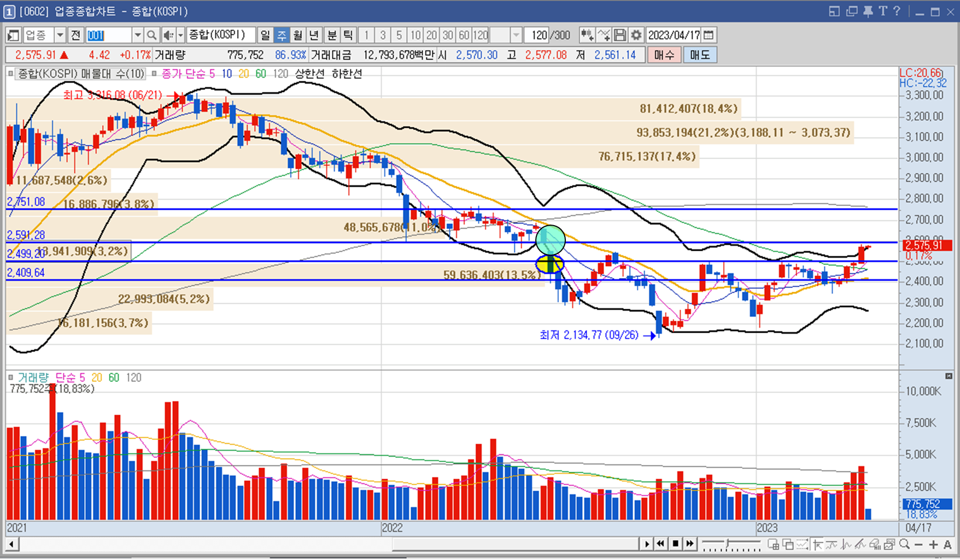The height and width of the screenshot is (560, 960).
Task: Expand the 거래량 volume panel legend square
Action: click(x=10, y=377)
